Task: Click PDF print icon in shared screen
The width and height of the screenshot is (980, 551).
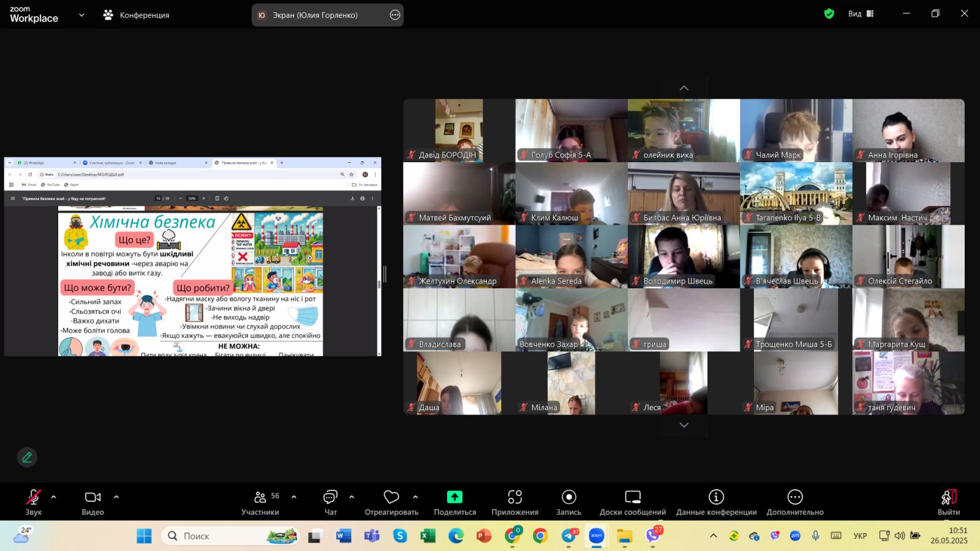Action: (363, 198)
